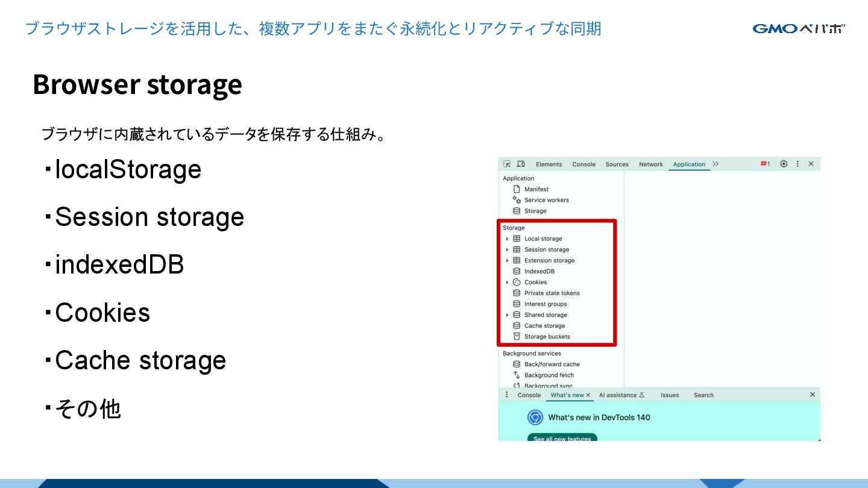
Task: Click the localStorage bullet on the slide
Action: coord(122,169)
